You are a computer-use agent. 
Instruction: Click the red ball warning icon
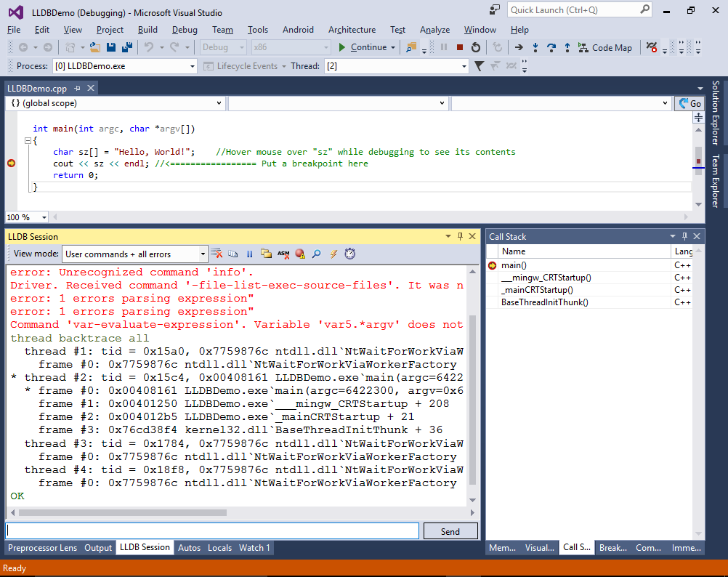[x=300, y=254]
